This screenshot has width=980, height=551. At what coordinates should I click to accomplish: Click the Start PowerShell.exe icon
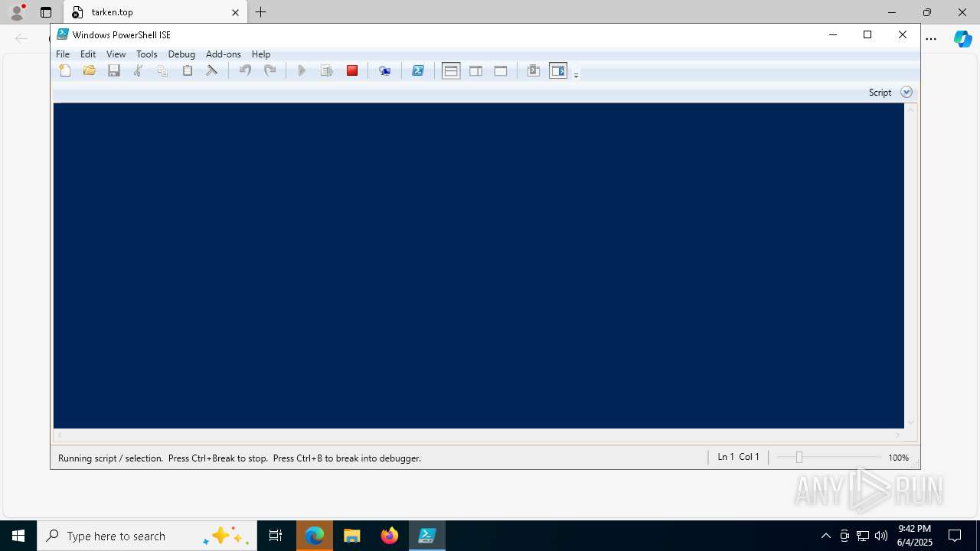418,70
